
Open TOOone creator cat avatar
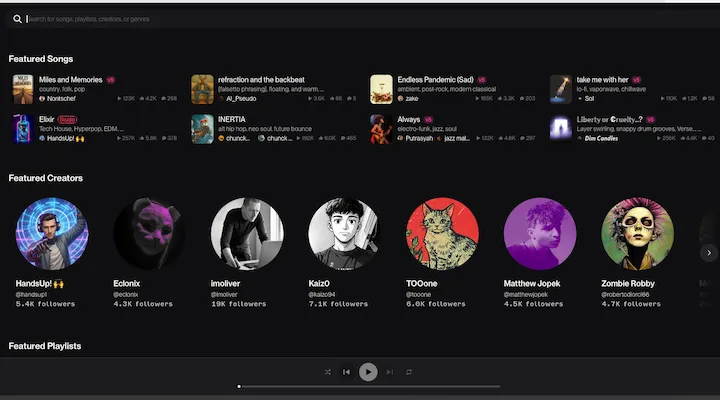(442, 234)
